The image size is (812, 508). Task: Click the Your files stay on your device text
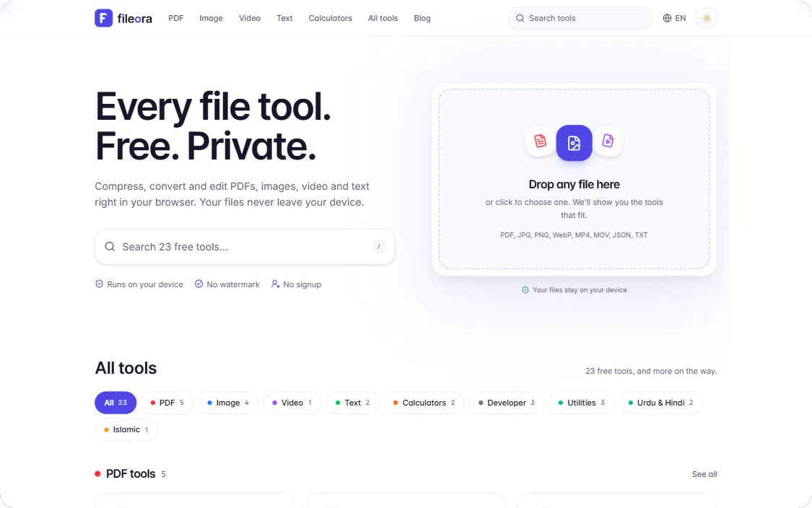[x=580, y=290]
